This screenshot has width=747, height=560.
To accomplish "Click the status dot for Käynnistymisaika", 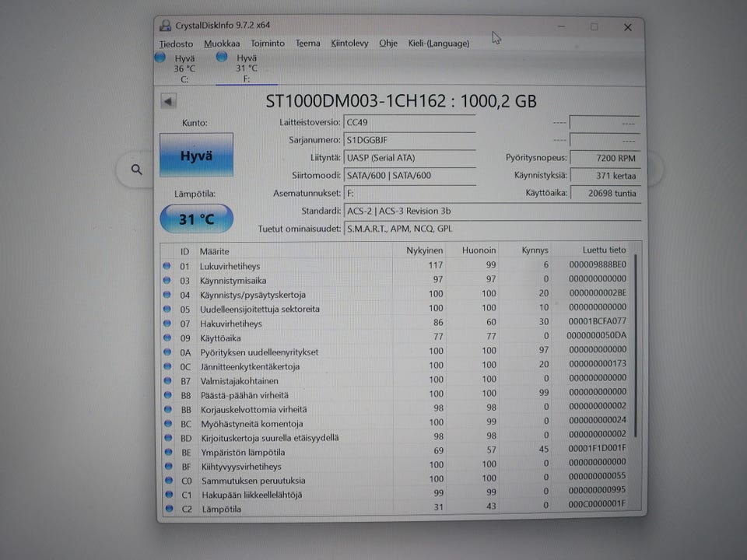I will (167, 280).
